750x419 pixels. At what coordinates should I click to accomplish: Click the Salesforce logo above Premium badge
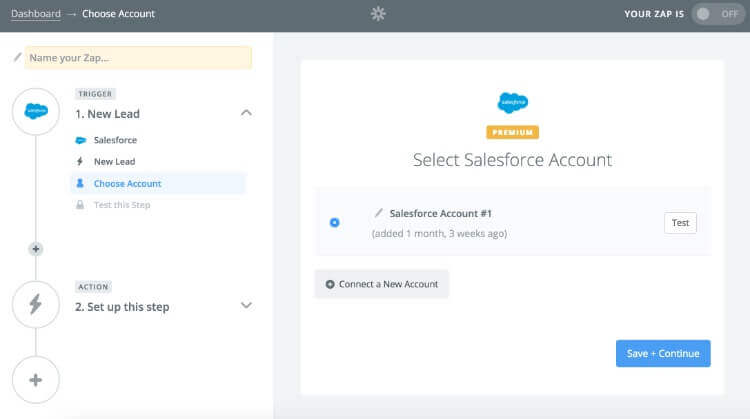point(512,102)
